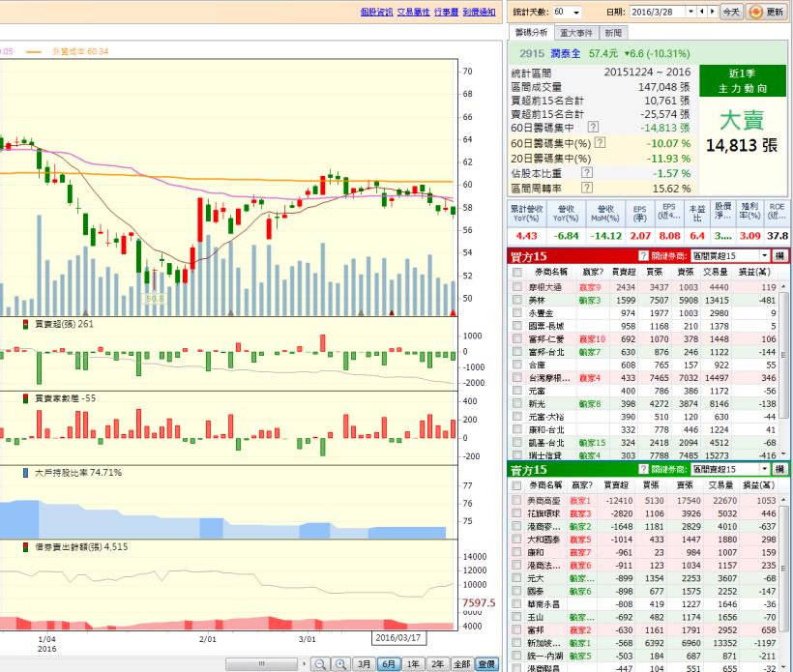Click question mark icon in 買方15 header
The image size is (793, 672).
[x=644, y=254]
